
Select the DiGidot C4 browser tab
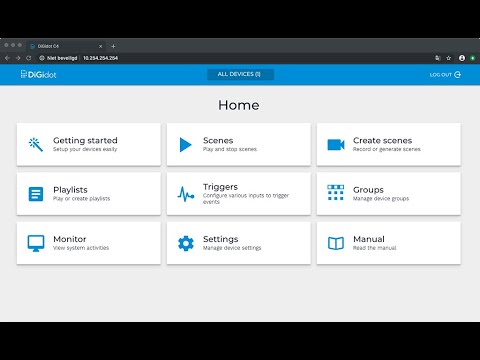coord(66,46)
